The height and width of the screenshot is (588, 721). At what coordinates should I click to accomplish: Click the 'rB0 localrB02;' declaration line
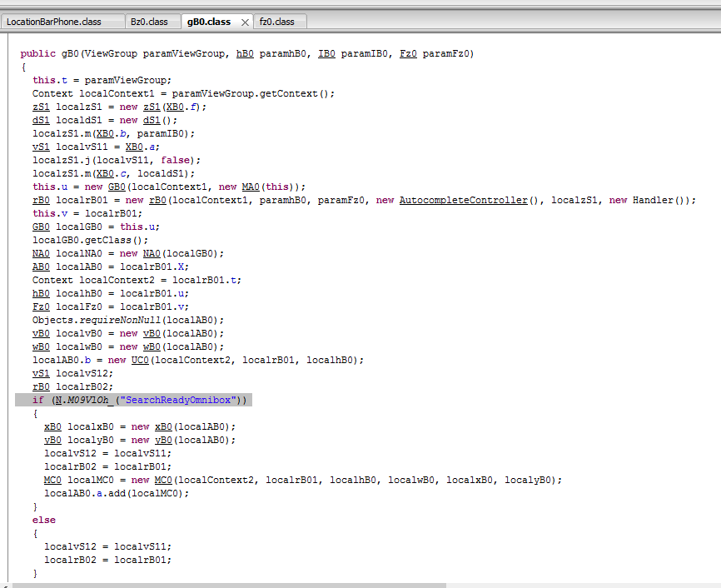(72, 387)
